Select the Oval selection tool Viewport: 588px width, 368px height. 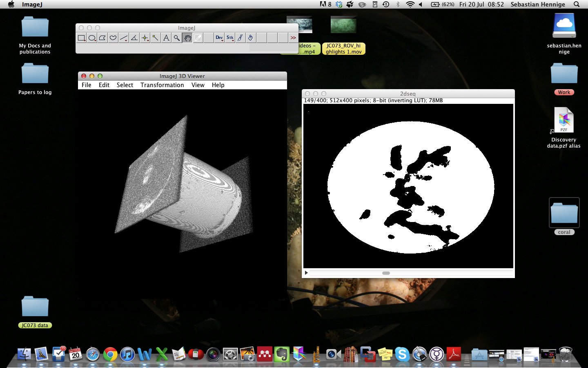[x=92, y=38]
